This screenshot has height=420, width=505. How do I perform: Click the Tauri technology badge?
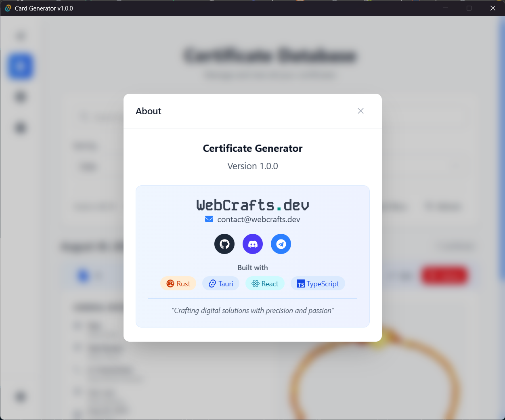click(x=221, y=283)
